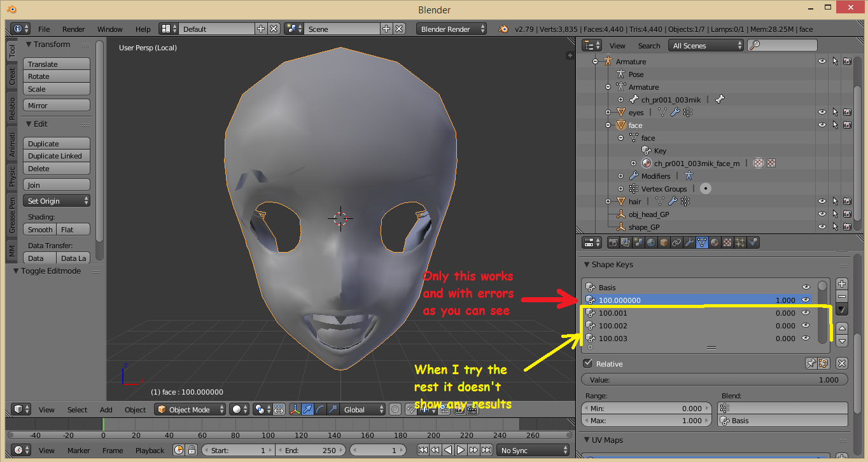Select the Particles properties tab (sparkles icon)
The image size is (868, 462).
739,242
